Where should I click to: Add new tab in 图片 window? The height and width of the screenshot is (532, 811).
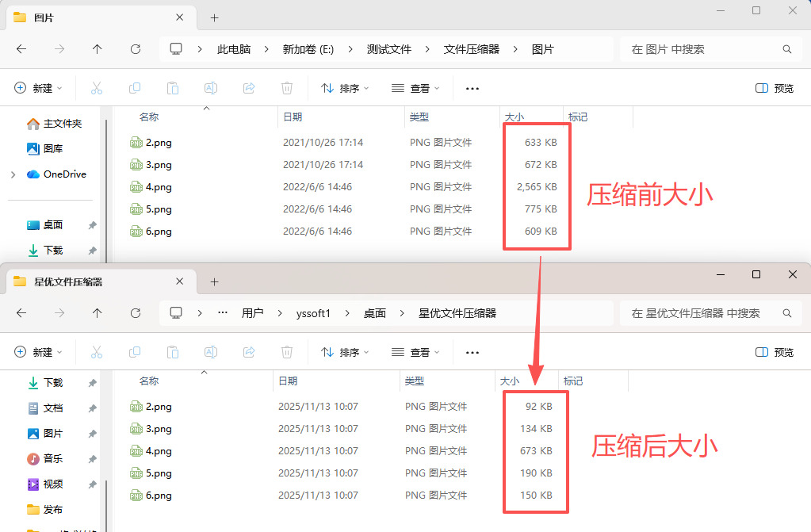pyautogui.click(x=214, y=18)
